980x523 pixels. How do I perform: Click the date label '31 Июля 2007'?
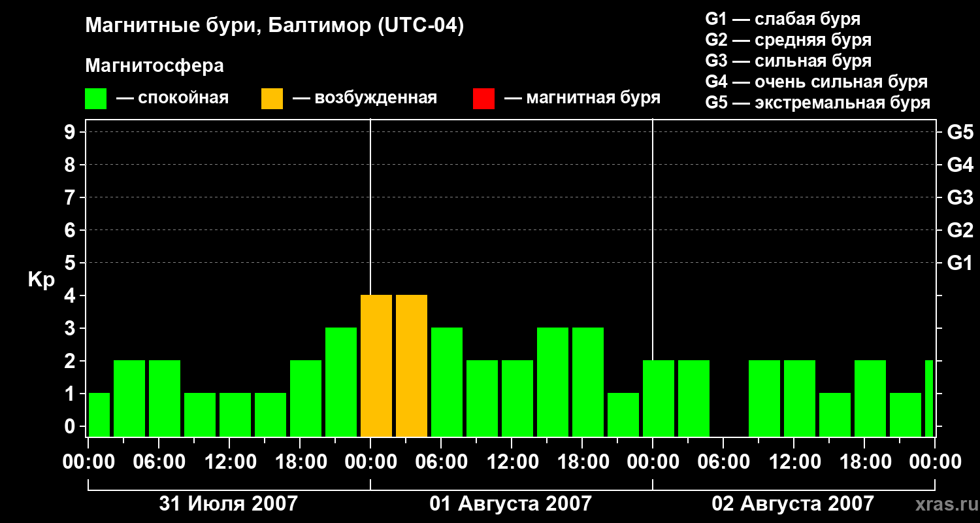tap(229, 503)
